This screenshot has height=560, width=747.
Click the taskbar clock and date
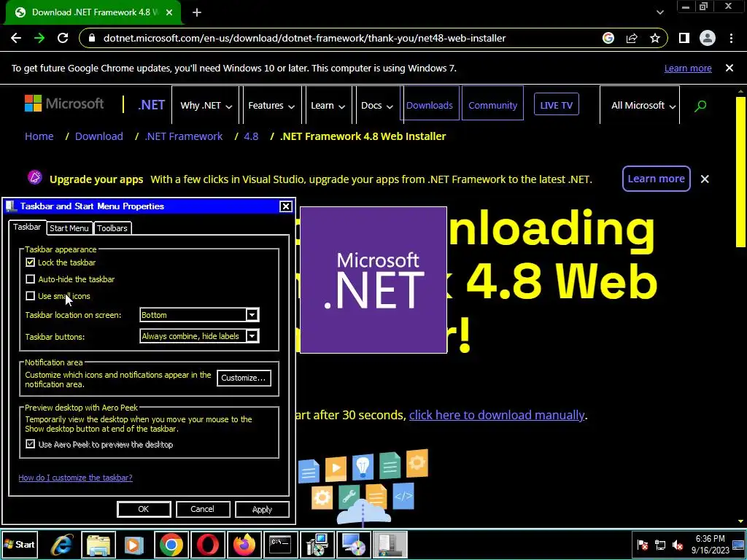point(710,544)
